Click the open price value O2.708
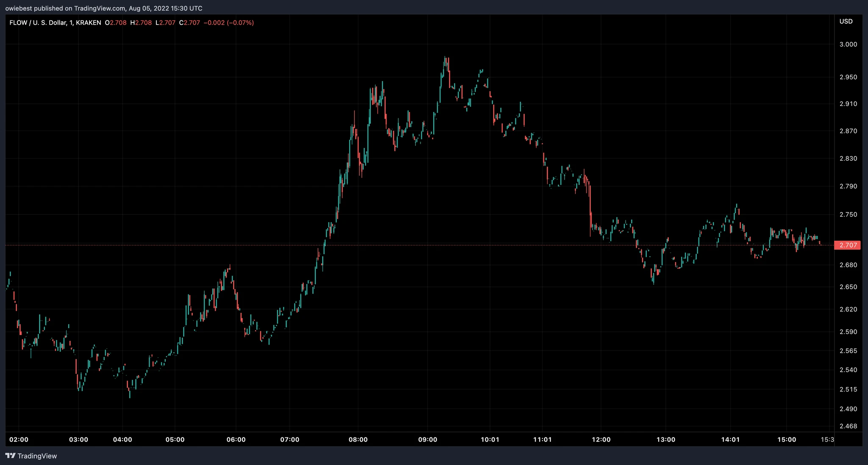 pos(116,23)
